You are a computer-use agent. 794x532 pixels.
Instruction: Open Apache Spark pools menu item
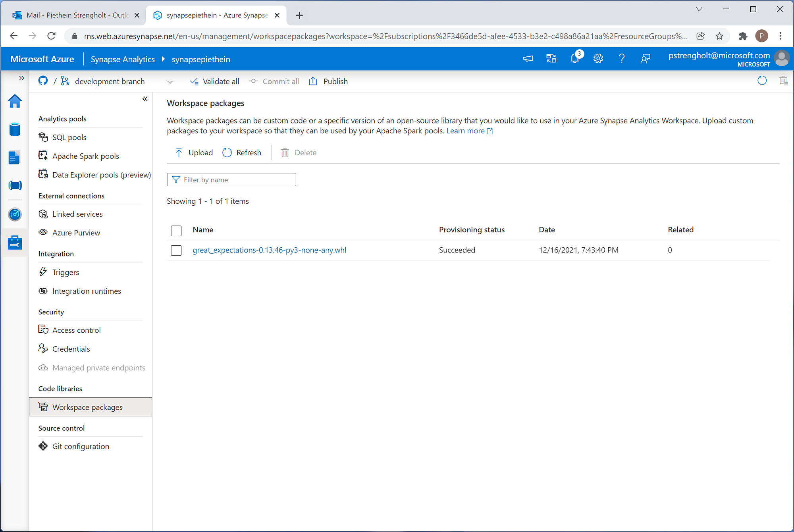(85, 156)
